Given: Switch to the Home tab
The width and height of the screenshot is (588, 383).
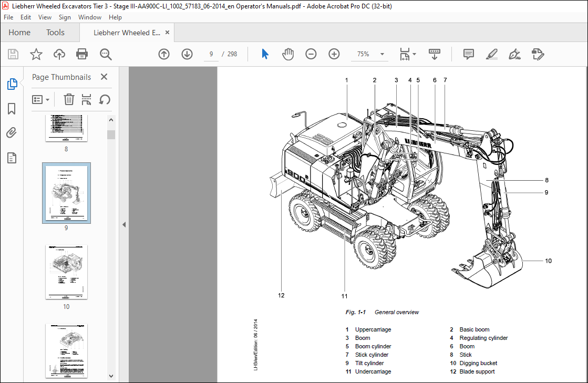Looking at the screenshot, I should pos(19,33).
